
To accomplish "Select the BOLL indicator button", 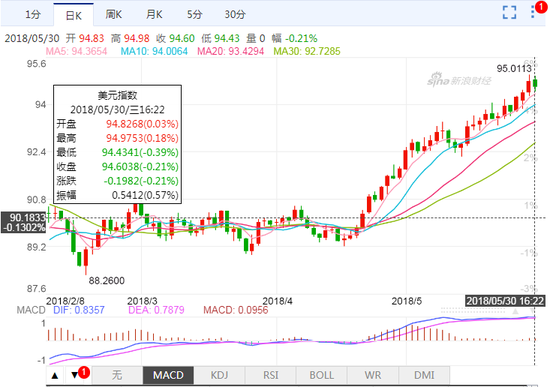I will [x=322, y=375].
